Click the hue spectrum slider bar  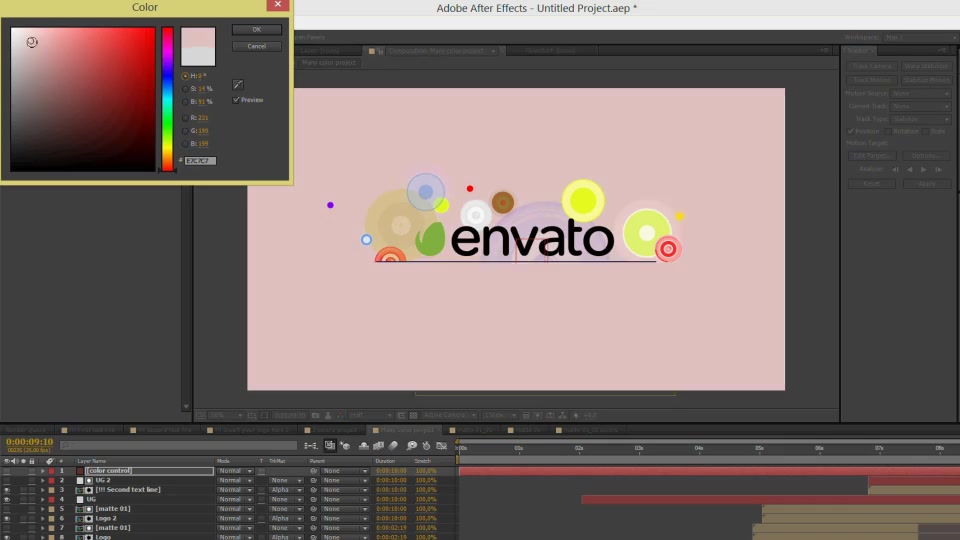point(167,99)
